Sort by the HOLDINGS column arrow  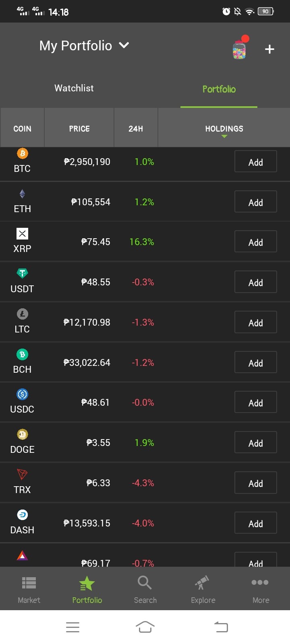[x=224, y=136]
